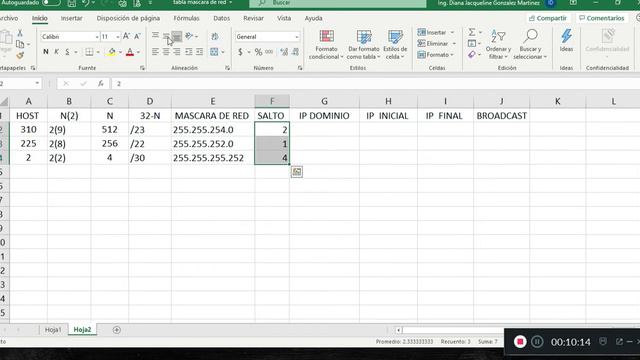Viewport: 640px width, 360px height.
Task: Apply the thousands separator 000 style
Action: (269, 52)
